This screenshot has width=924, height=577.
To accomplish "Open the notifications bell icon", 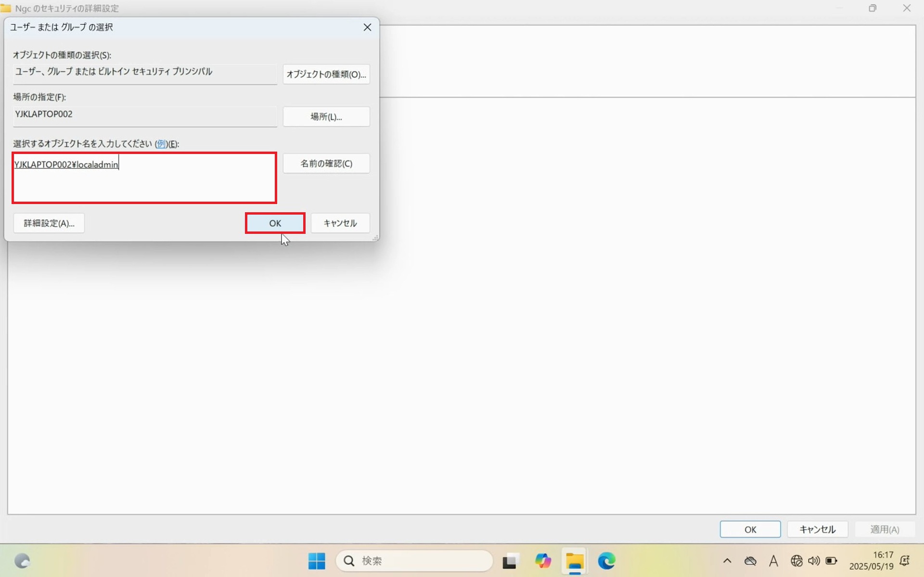I will (905, 561).
